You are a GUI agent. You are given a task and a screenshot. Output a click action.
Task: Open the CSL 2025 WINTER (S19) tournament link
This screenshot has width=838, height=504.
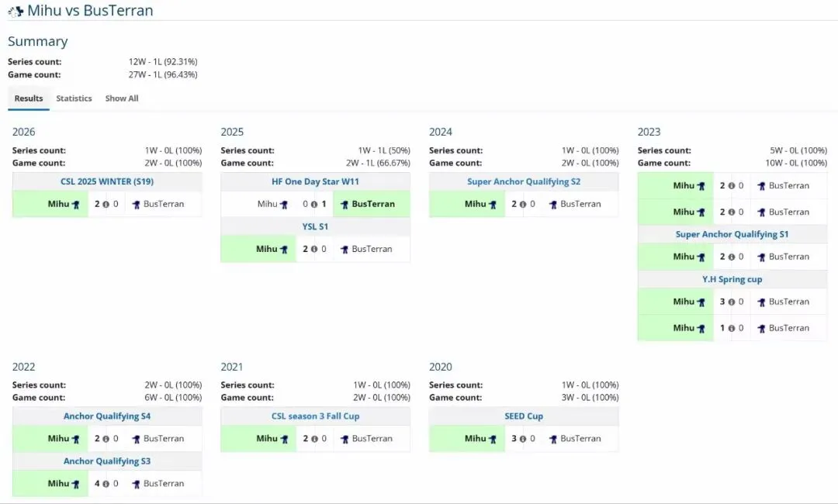coord(108,181)
